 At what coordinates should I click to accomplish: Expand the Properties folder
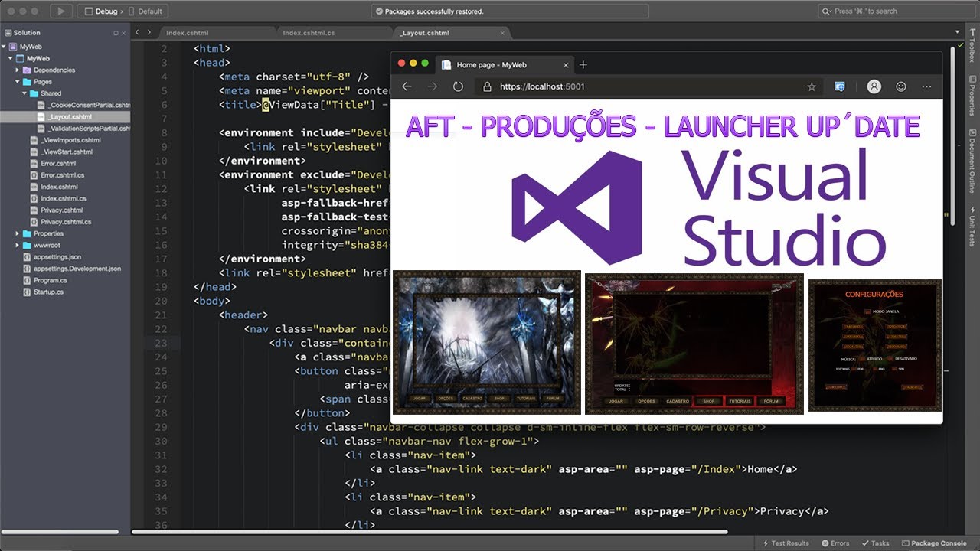pyautogui.click(x=18, y=233)
